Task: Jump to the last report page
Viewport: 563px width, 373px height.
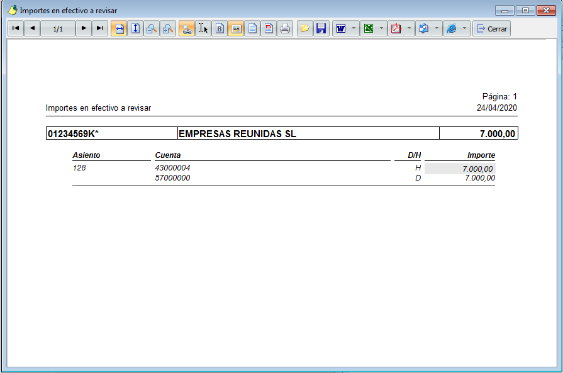Action: tap(100, 28)
